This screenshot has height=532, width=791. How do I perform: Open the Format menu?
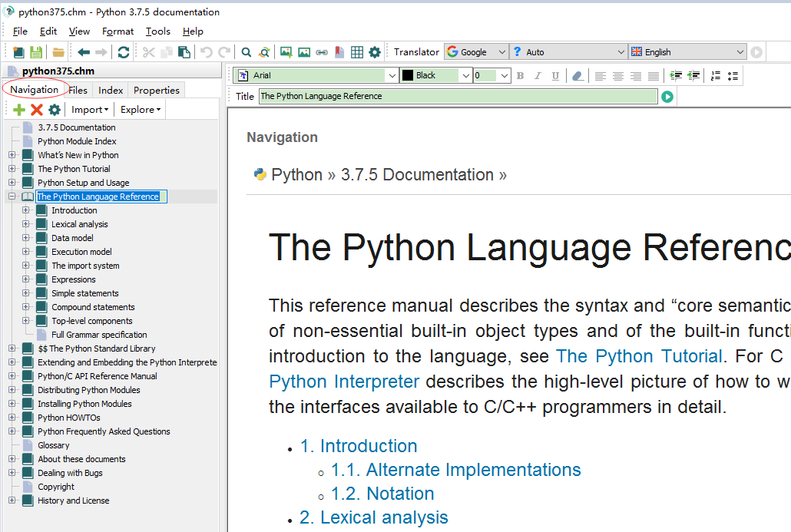point(117,31)
